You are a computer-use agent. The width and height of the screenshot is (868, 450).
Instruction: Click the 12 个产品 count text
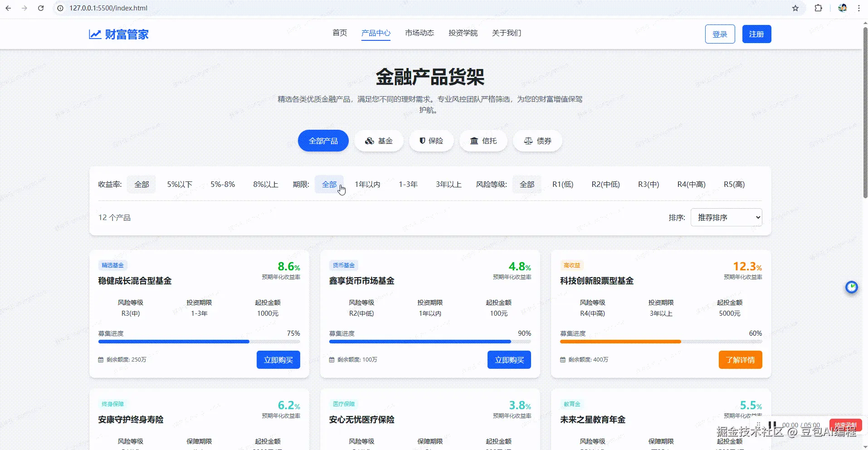click(114, 218)
